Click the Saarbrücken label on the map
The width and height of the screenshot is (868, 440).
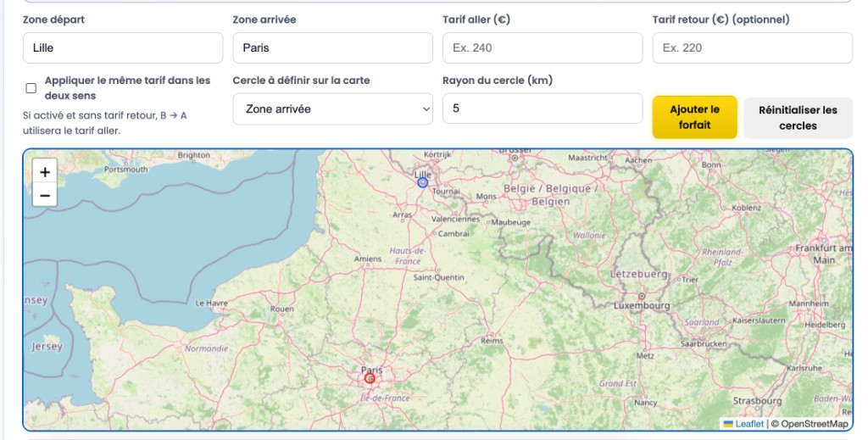pos(703,343)
